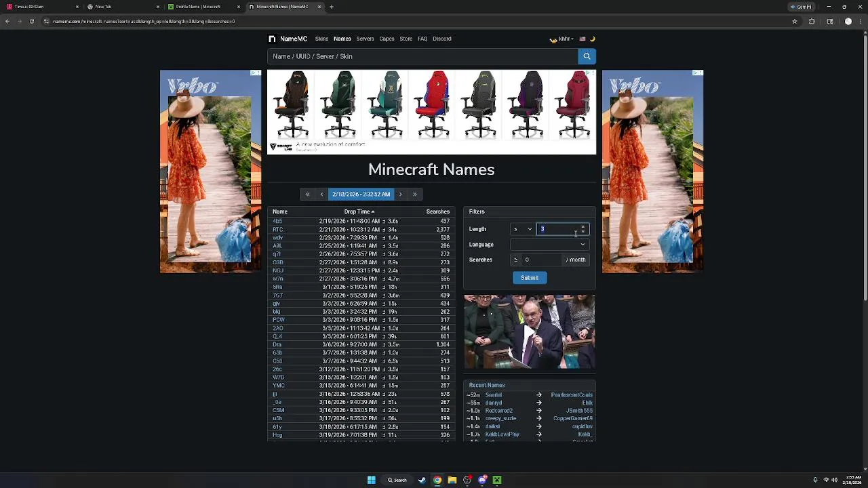Screen dimensions: 868x488
Task: Focus the Name / UUID / Server search field
Action: pos(422,56)
